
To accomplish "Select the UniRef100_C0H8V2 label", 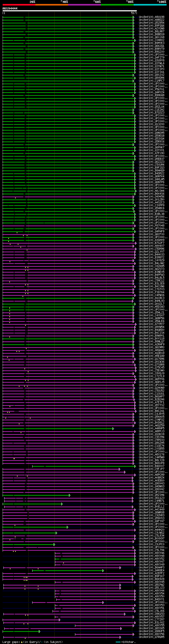I will [152, 40].
